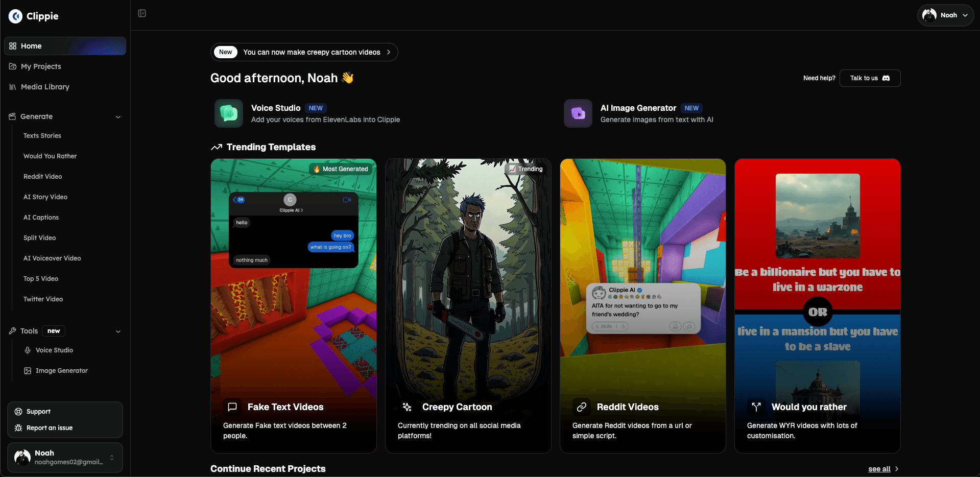
Task: Click the Media Library books icon
Action: click(x=13, y=87)
